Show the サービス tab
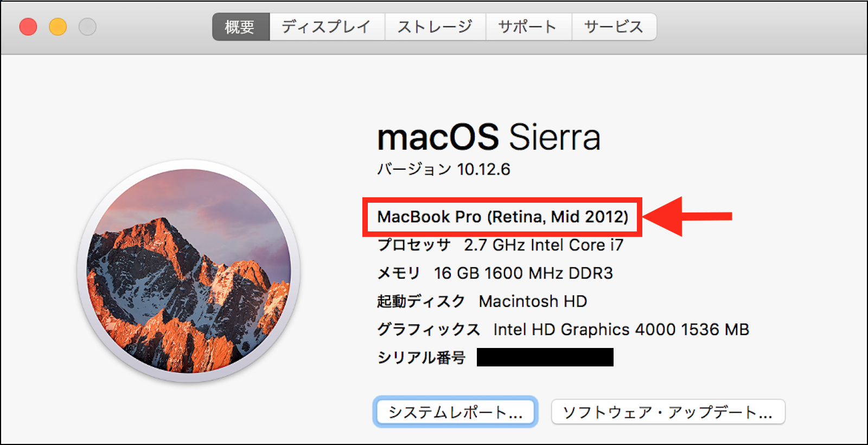 (x=614, y=27)
